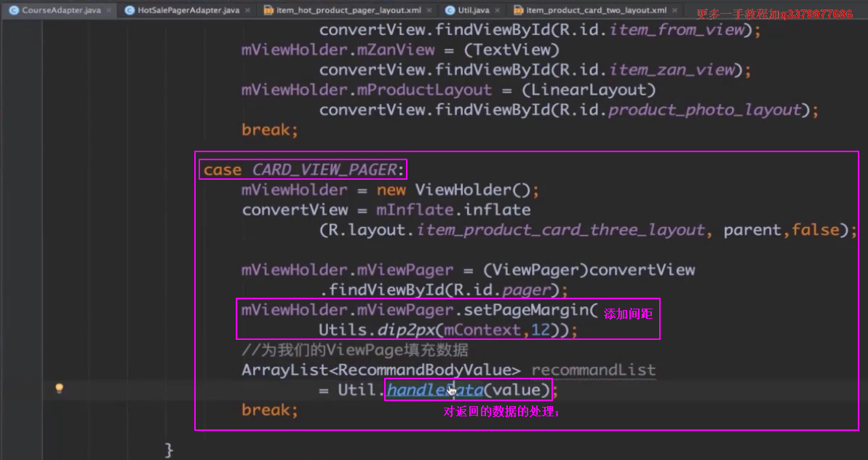Image resolution: width=868 pixels, height=460 pixels.
Task: Click the CARD_VIEW_PAGER case constant
Action: point(324,170)
